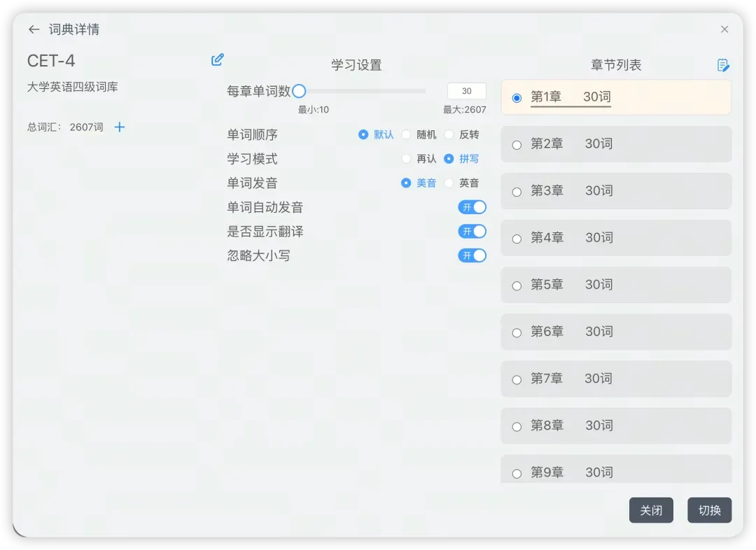This screenshot has width=756, height=550.
Task: Select 英音 pronunciation
Action: click(462, 183)
